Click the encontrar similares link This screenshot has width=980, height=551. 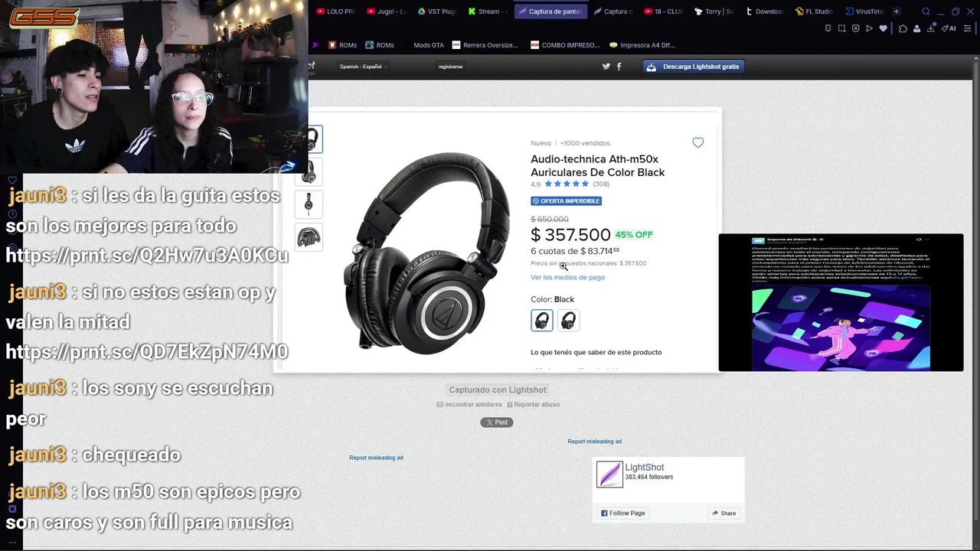pos(469,404)
